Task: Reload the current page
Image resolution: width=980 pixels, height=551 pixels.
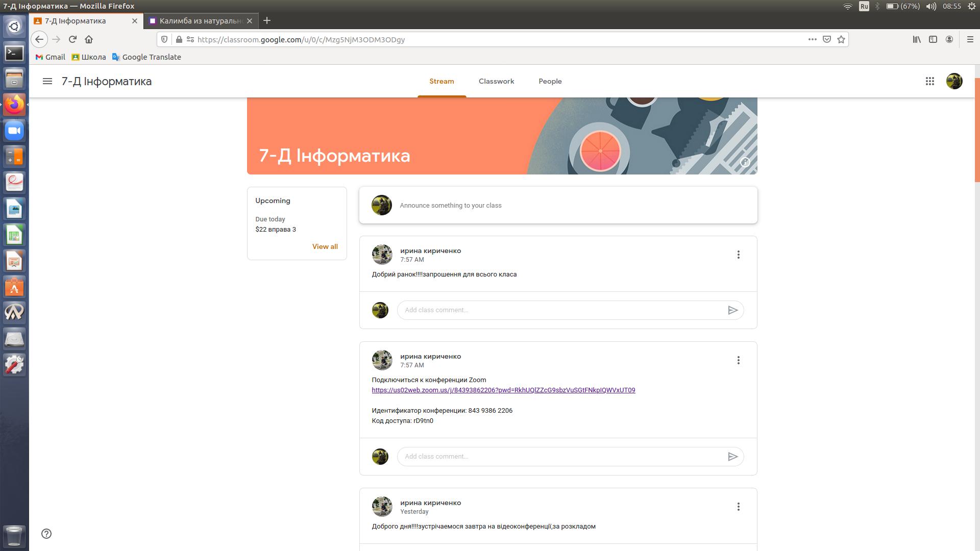Action: (72, 39)
